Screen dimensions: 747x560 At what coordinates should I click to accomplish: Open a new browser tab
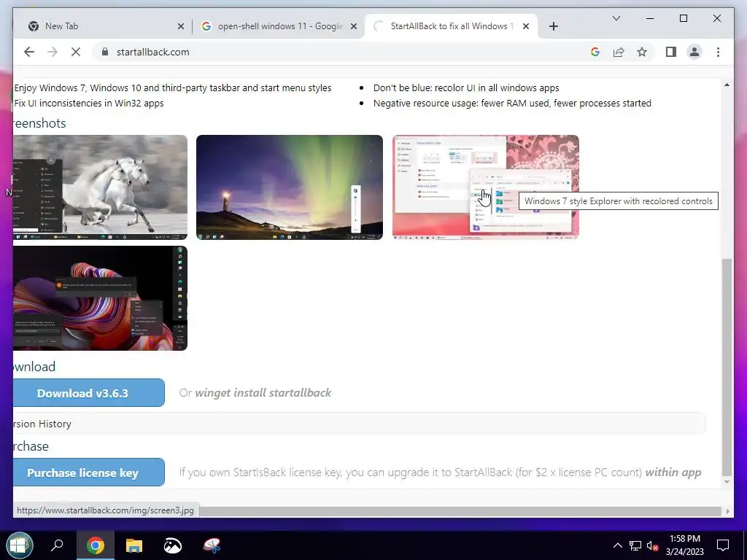tap(553, 26)
